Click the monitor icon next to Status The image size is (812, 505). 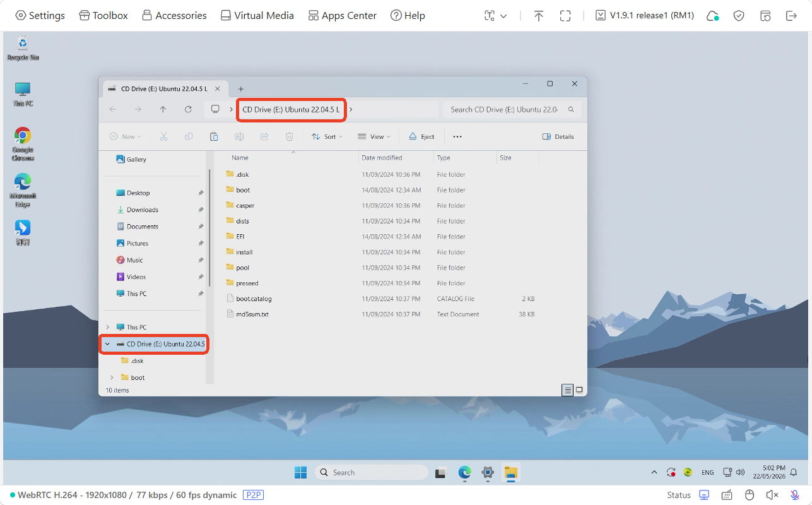704,495
